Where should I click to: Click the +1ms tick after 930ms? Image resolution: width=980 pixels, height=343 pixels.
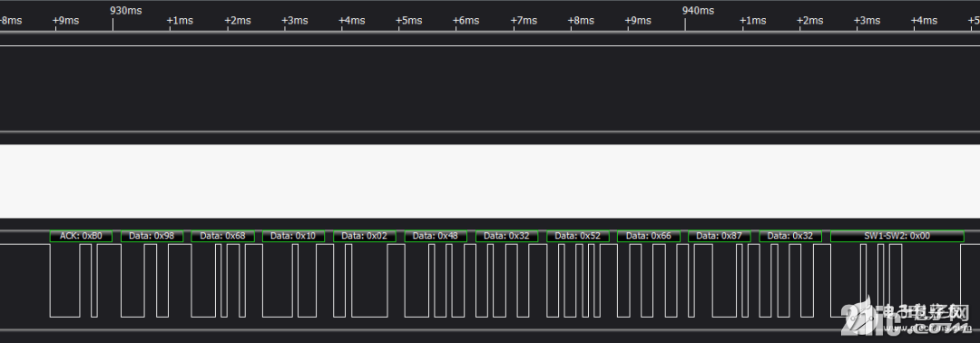[x=180, y=21]
